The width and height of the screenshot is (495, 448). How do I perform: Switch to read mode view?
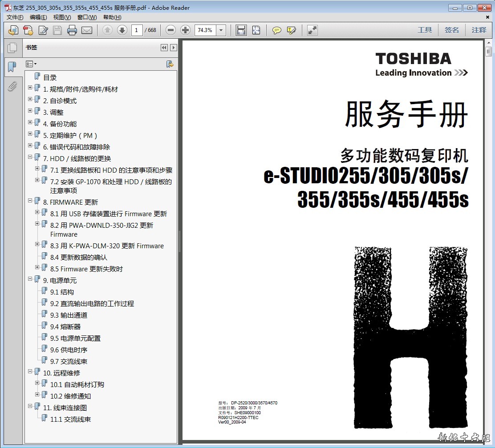(312, 30)
